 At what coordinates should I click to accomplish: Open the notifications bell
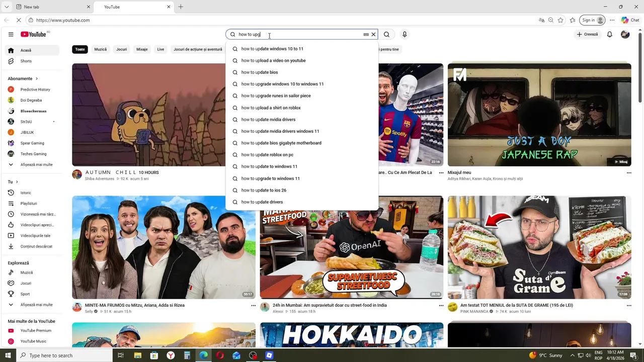pyautogui.click(x=609, y=34)
